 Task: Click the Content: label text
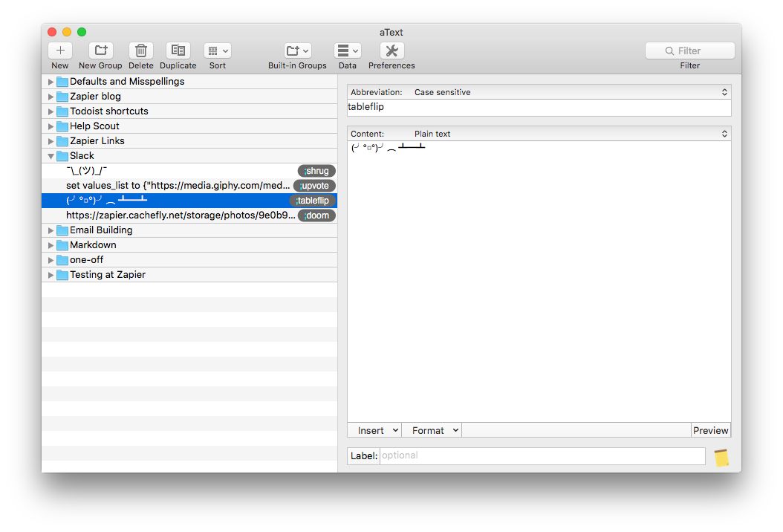tap(367, 134)
